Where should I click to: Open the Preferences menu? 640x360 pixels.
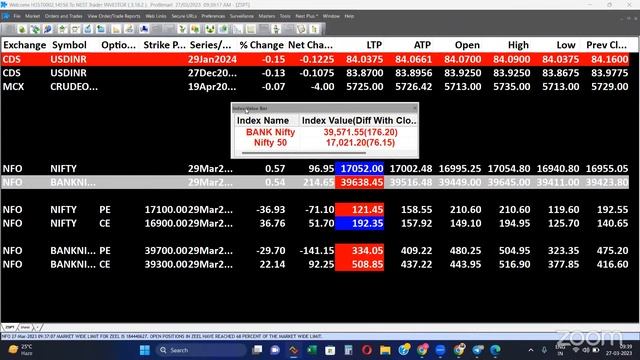(213, 16)
